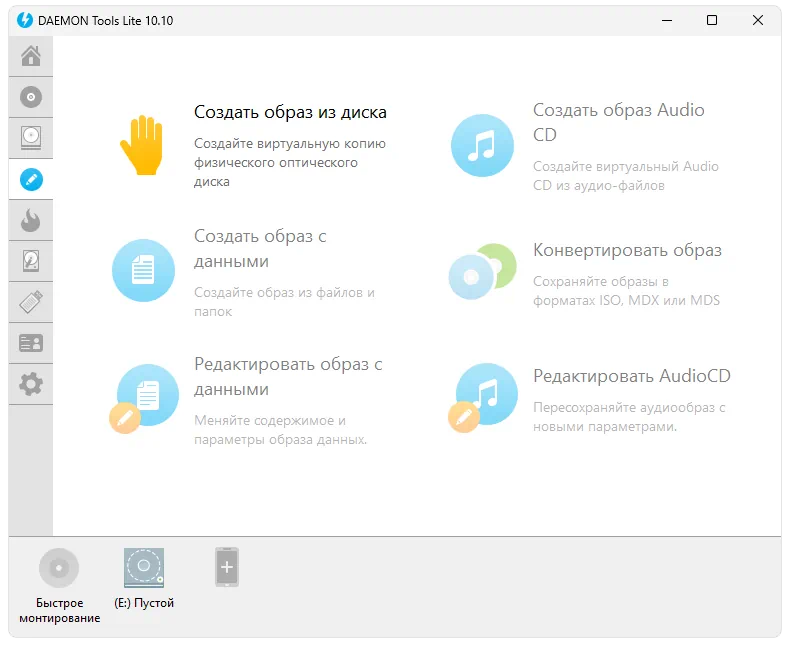Click text 'Создайте виртуальную копию физического оптического диска'
789x646 pixels.
tap(290, 163)
